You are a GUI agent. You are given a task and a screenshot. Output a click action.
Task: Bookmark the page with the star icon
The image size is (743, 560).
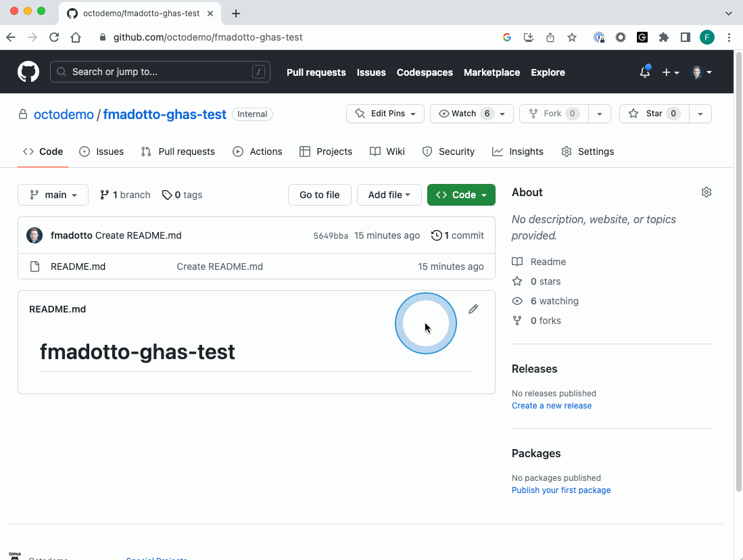[x=571, y=37]
